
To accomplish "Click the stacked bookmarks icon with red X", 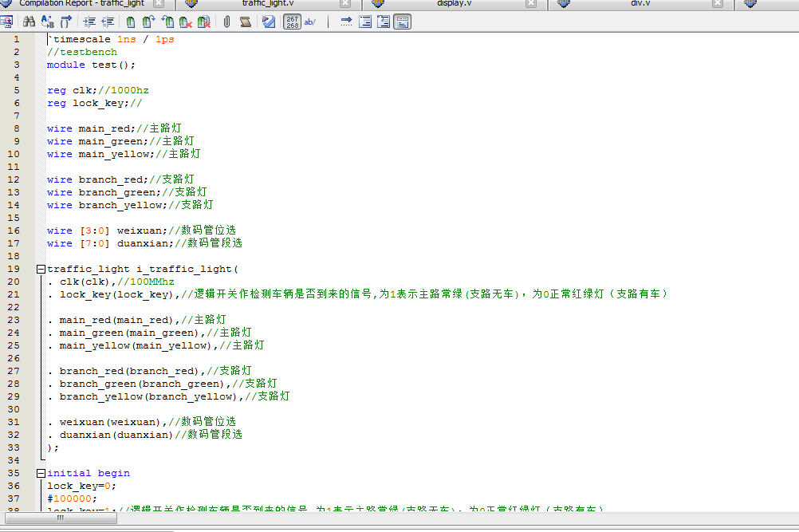I will 204,22.
